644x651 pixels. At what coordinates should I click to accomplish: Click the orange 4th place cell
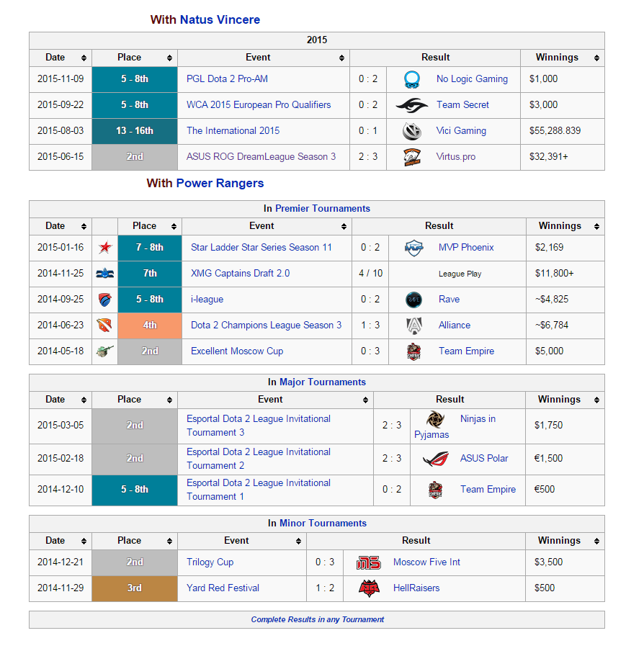[x=150, y=325]
